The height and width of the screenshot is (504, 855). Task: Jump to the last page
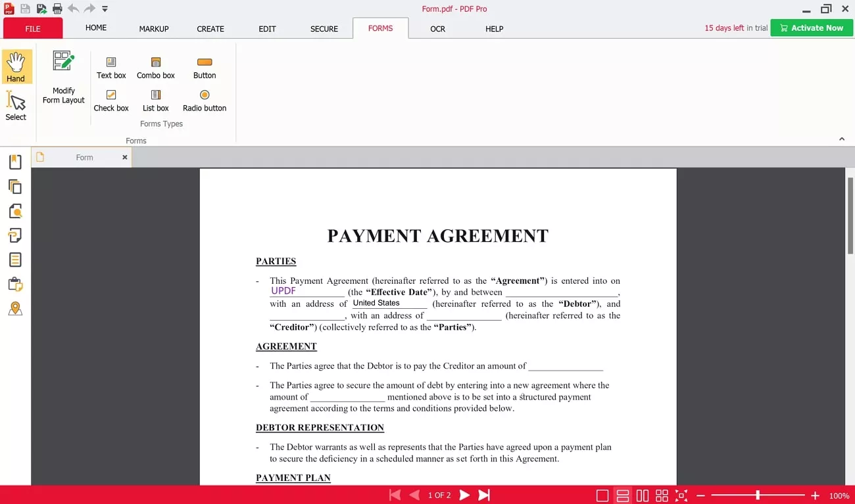485,495
